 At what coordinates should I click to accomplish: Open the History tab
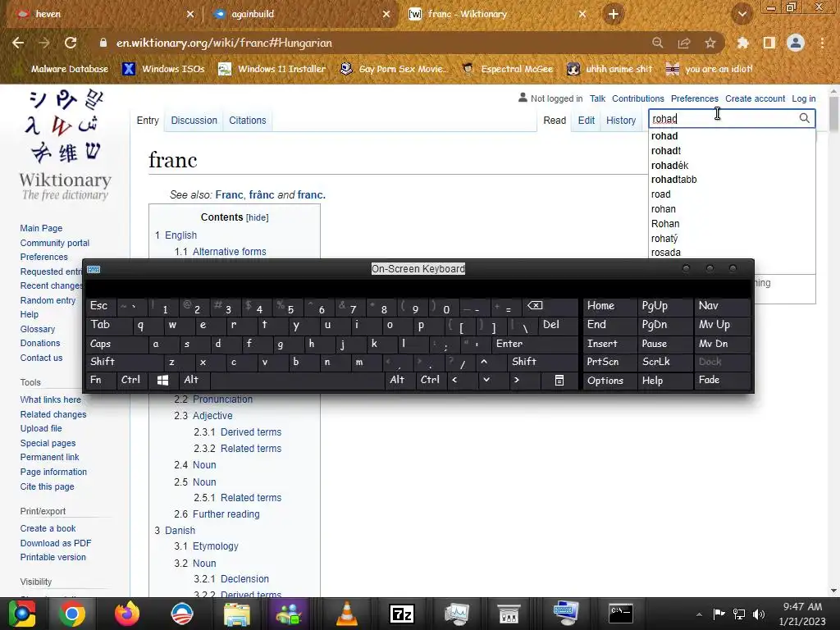(621, 121)
